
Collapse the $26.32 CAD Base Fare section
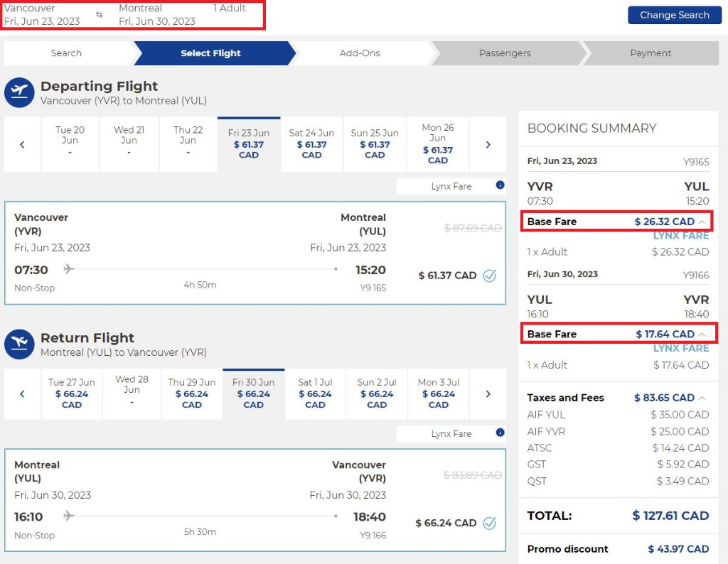click(x=702, y=222)
